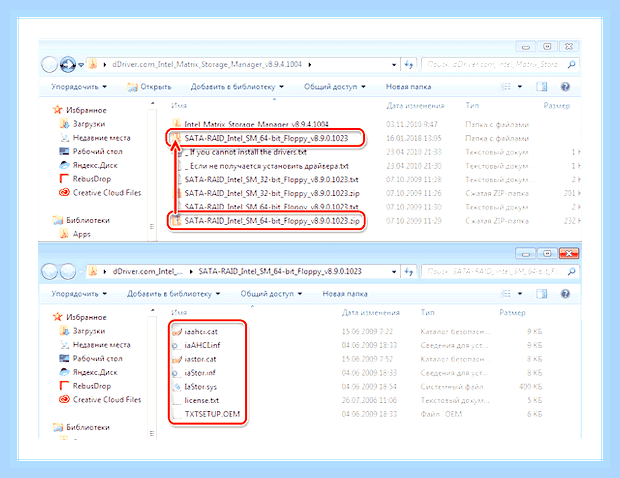Select the iastor.cat file
The image size is (620, 478).
pyautogui.click(x=195, y=359)
